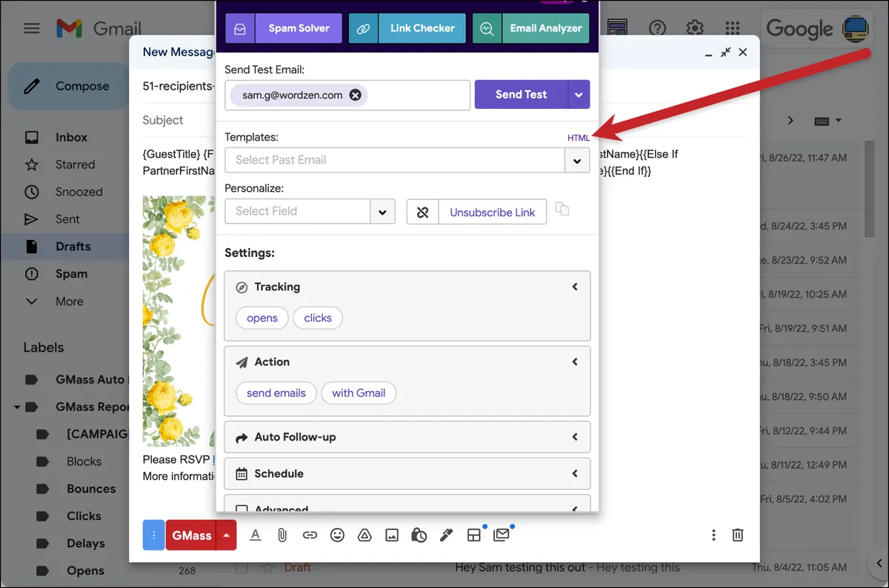Open the GMass dashboard icon in header
Image resolution: width=889 pixels, height=588 pixels.
click(617, 28)
